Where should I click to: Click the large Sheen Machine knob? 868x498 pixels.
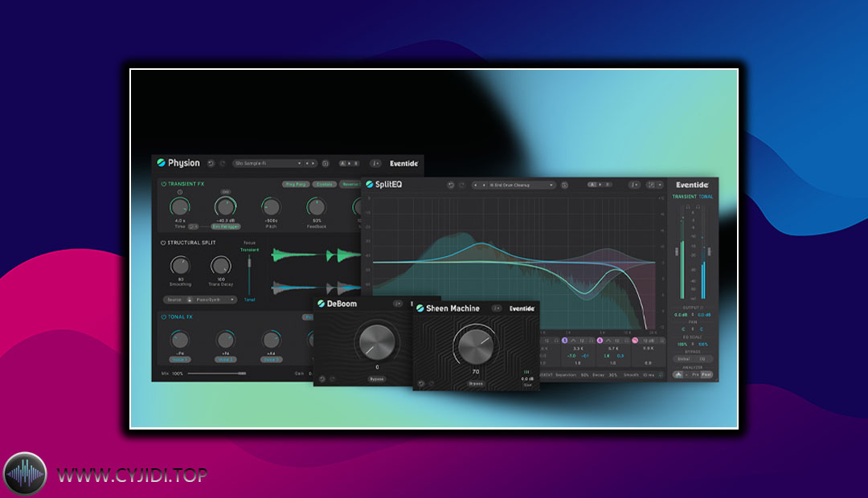pyautogui.click(x=475, y=346)
